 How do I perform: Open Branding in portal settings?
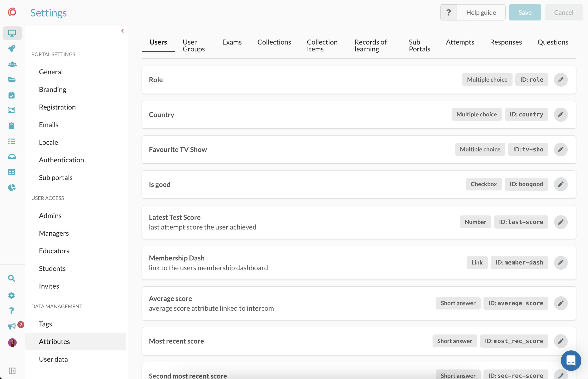coord(52,89)
